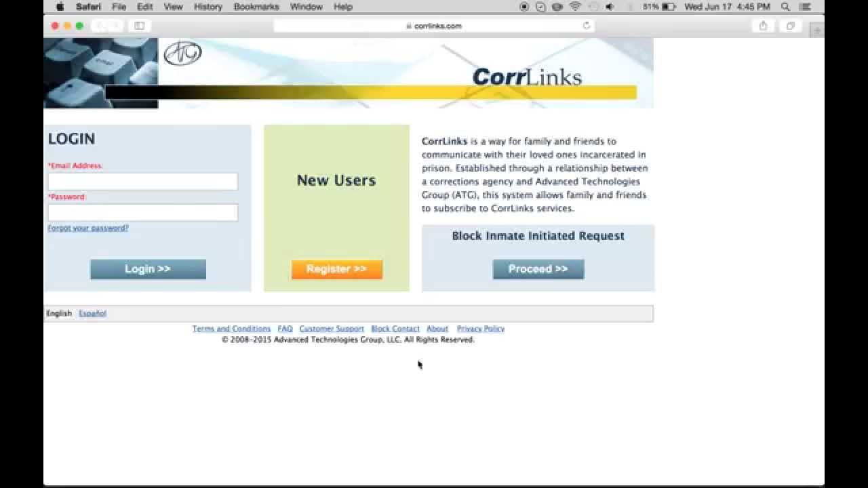The image size is (868, 488).
Task: Open the Help menu
Action: [343, 7]
